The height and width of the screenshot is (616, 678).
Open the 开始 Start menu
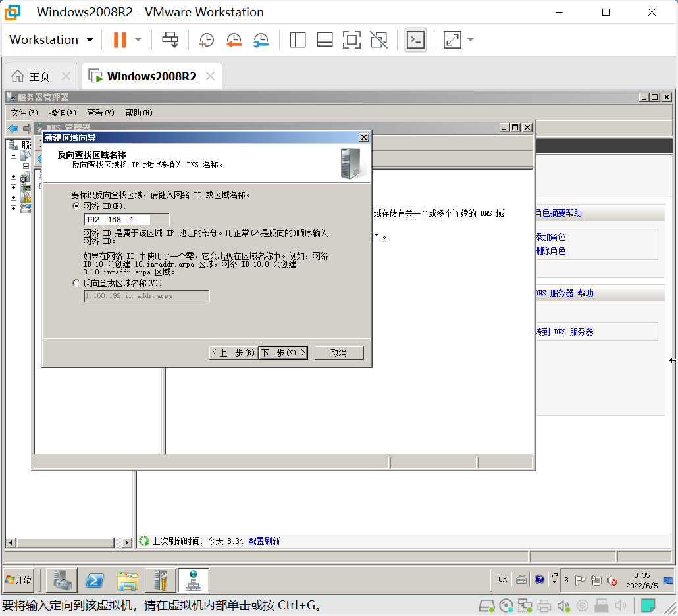18,580
